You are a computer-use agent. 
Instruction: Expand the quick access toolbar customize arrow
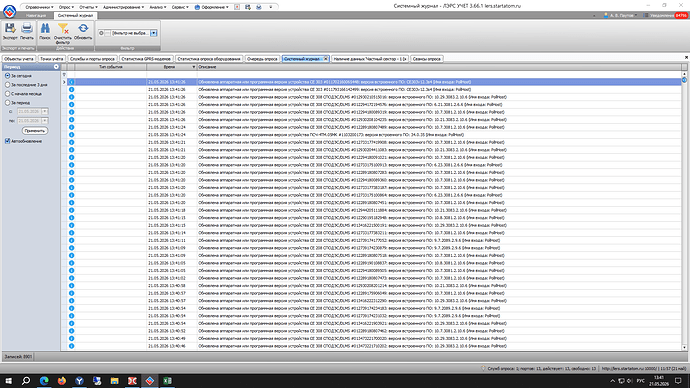click(x=271, y=7)
